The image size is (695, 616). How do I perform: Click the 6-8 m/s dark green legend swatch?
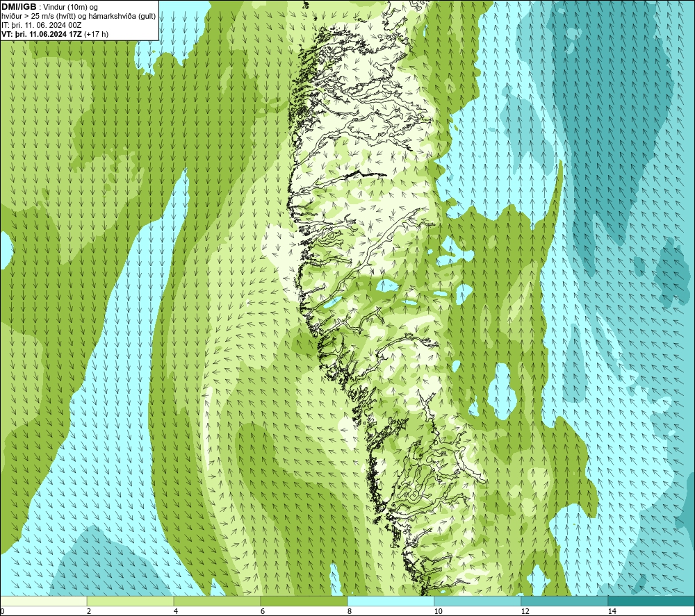(x=304, y=601)
